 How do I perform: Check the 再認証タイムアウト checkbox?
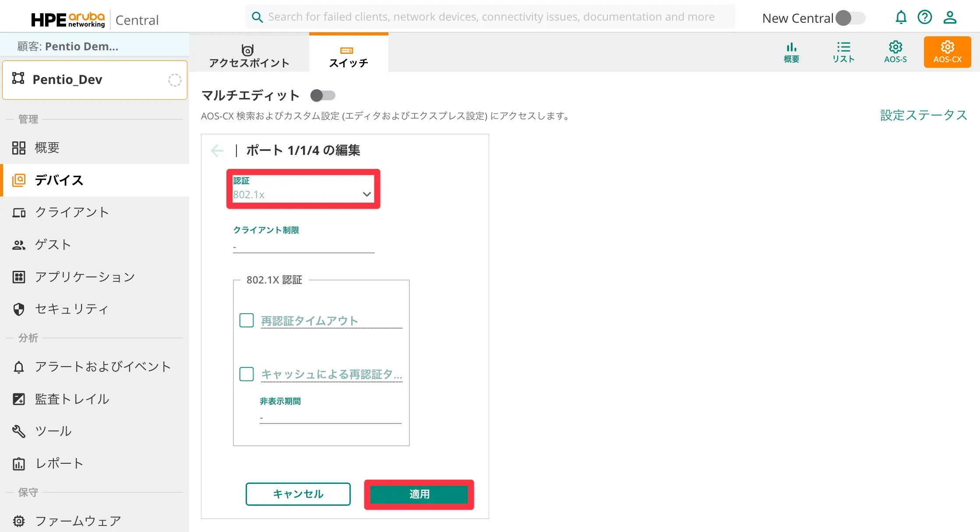pos(247,321)
